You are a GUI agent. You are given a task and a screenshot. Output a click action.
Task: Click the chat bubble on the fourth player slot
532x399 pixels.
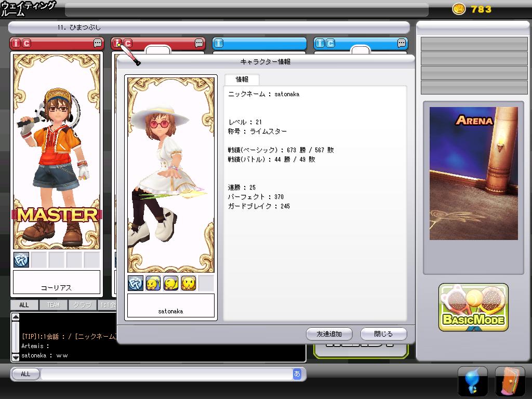coord(402,44)
